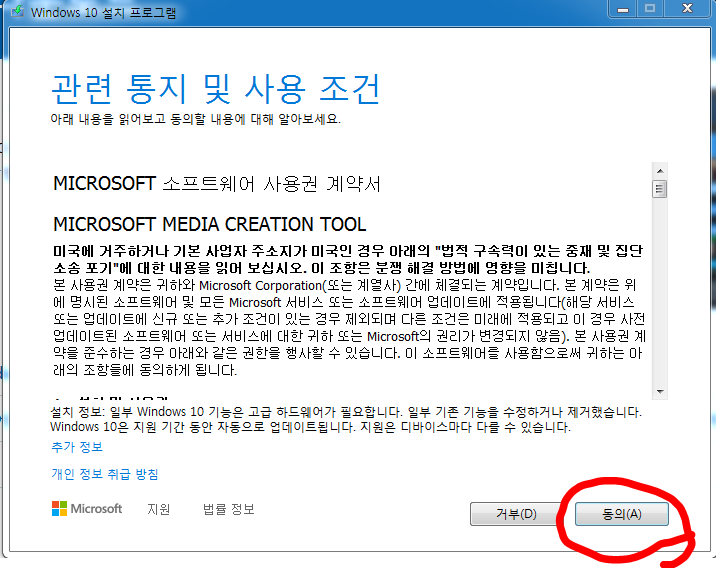716x568 pixels.
Task: Click the line 아래 내용을 읽어보고 동의할 내용에
Action: click(x=195, y=119)
